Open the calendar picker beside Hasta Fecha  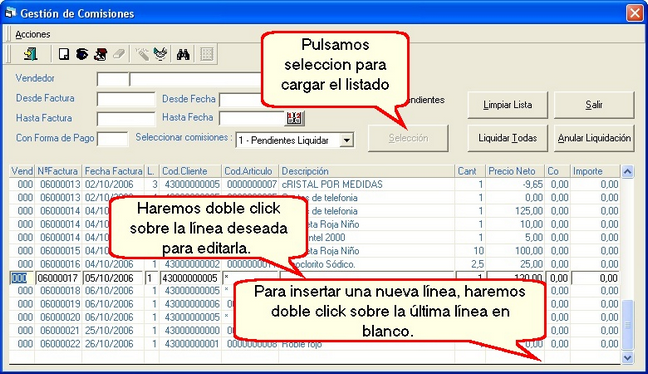294,118
